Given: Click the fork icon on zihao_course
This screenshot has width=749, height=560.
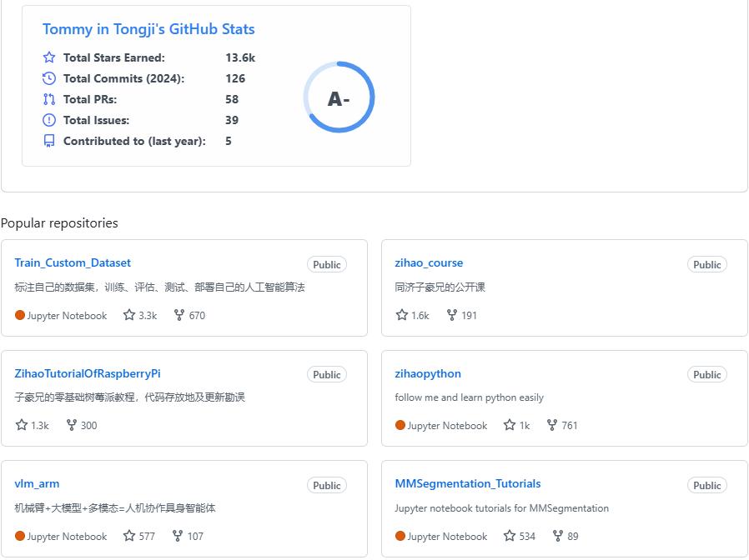Looking at the screenshot, I should [x=451, y=315].
